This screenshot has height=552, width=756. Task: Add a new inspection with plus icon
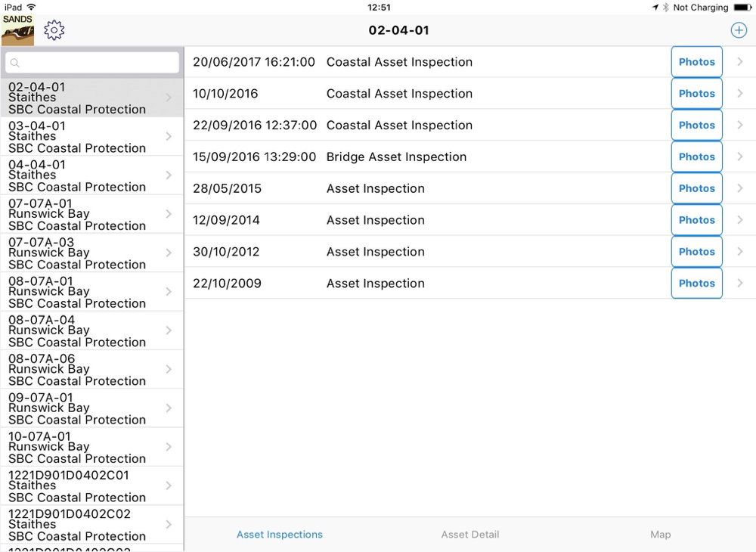[739, 30]
